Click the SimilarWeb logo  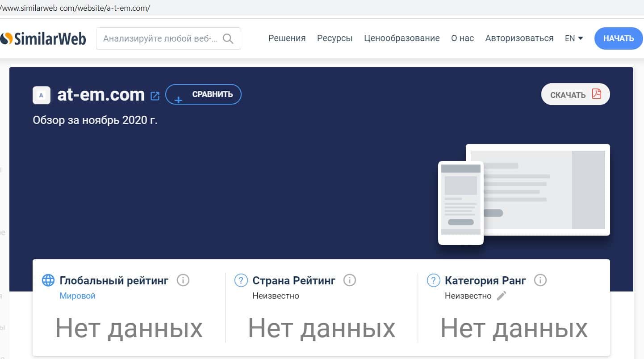coord(43,38)
